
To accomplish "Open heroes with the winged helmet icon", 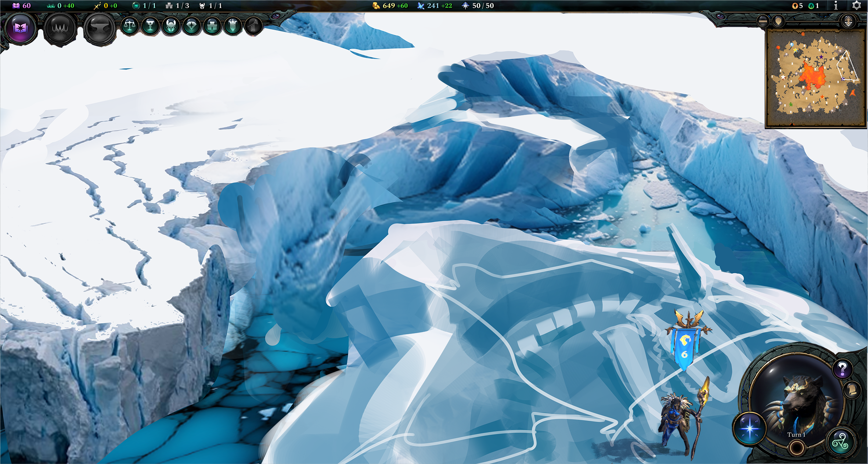I will pos(171,26).
